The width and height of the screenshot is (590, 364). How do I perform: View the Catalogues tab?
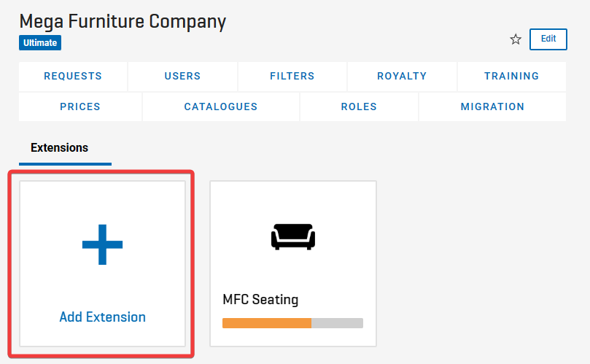[221, 107]
